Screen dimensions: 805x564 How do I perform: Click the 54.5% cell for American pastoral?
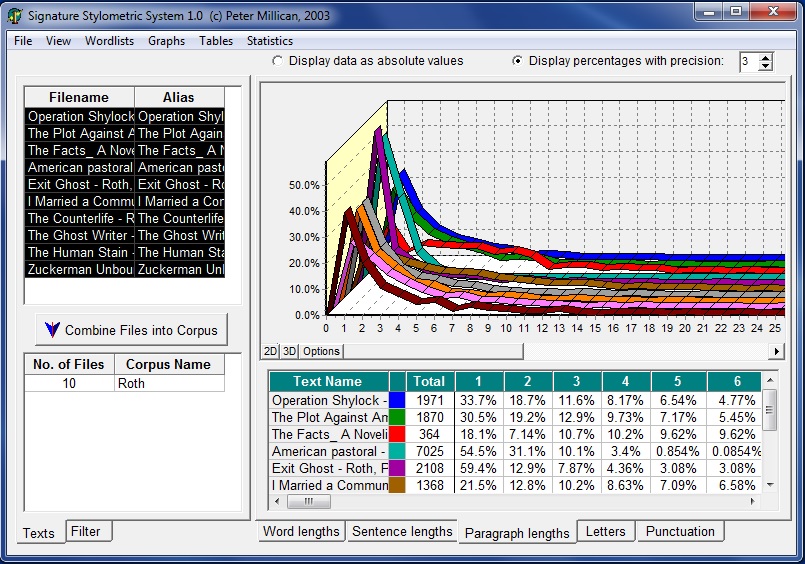[478, 451]
